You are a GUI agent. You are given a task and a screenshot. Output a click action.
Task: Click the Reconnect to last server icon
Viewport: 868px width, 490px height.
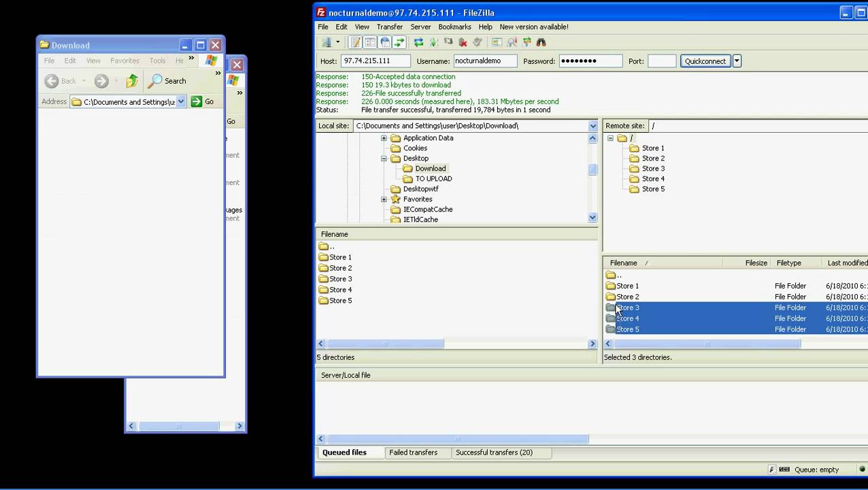[x=478, y=42]
